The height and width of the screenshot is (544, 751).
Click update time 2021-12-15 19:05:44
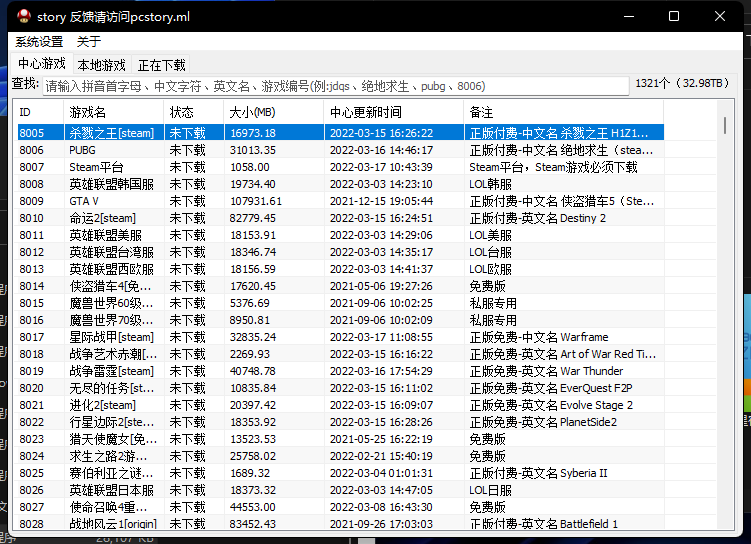[x=381, y=201]
